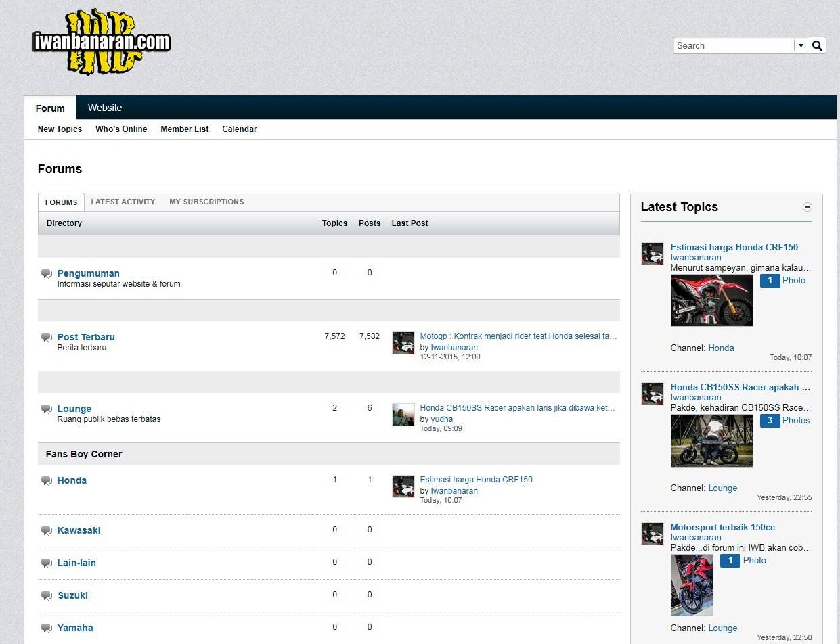Image resolution: width=840 pixels, height=644 pixels.
Task: Collapse the Latest Topics panel
Action: [x=808, y=207]
